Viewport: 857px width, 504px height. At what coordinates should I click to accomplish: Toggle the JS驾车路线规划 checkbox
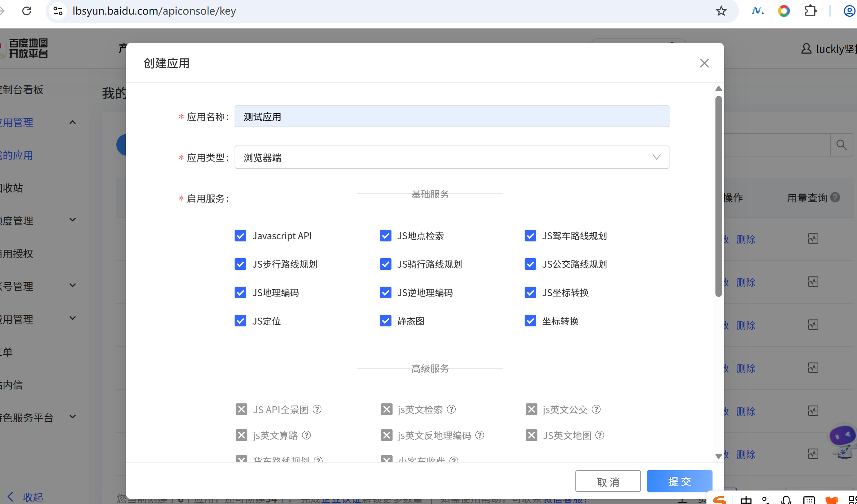click(530, 236)
